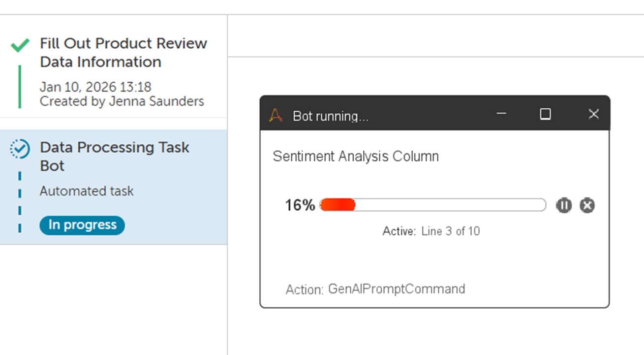Pause the running bot
Image resolution: width=644 pixels, height=355 pixels.
[564, 205]
